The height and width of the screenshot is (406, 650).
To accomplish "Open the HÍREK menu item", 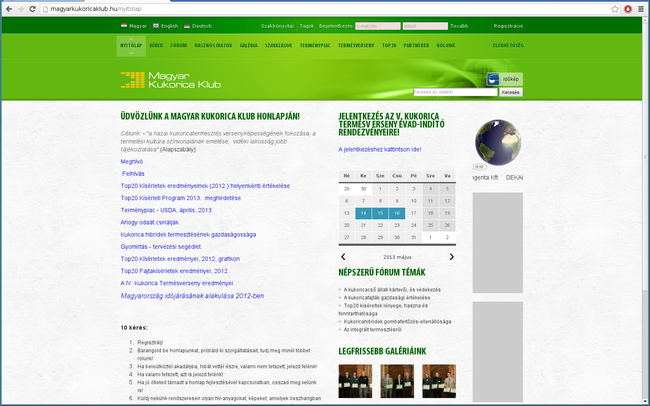I will [156, 46].
